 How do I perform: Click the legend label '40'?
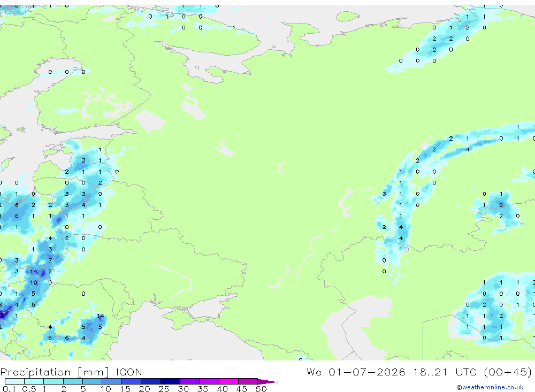pos(223,389)
